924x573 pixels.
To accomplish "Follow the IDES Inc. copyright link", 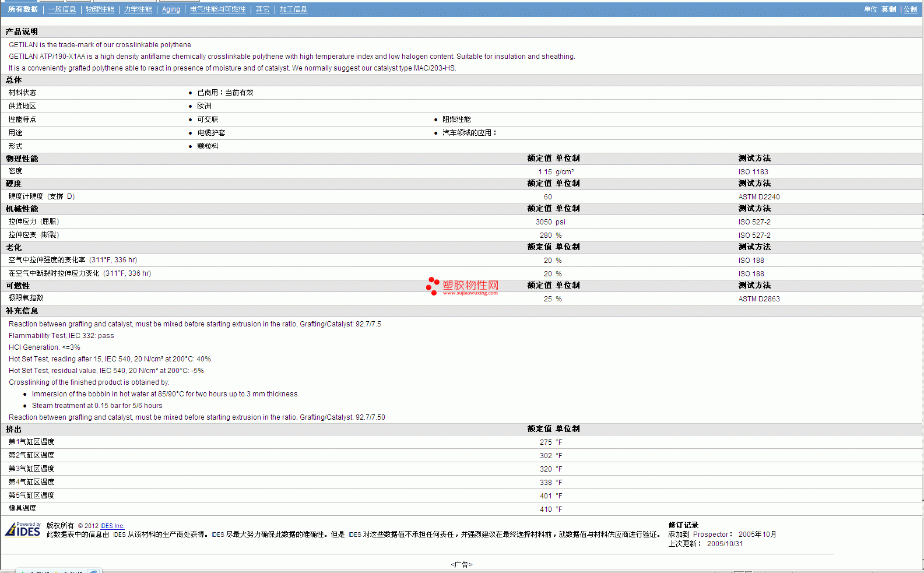I will tap(113, 526).
